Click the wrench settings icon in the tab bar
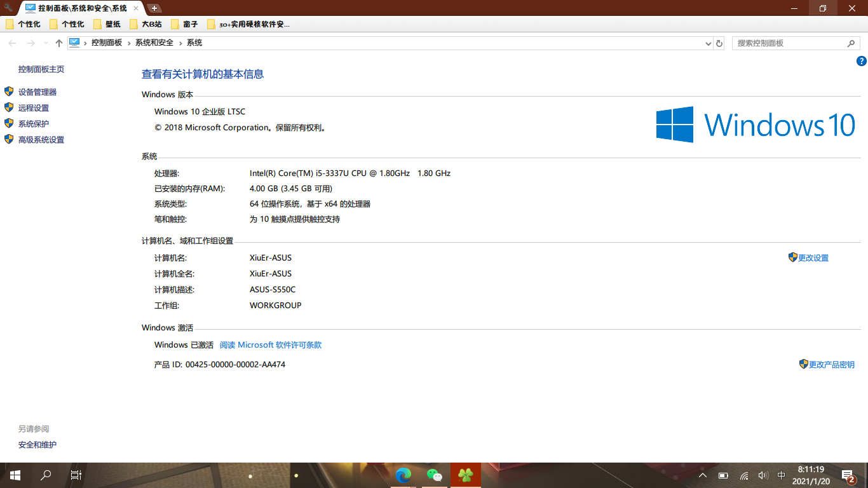Screen dimensions: 868x488 [x=8, y=8]
